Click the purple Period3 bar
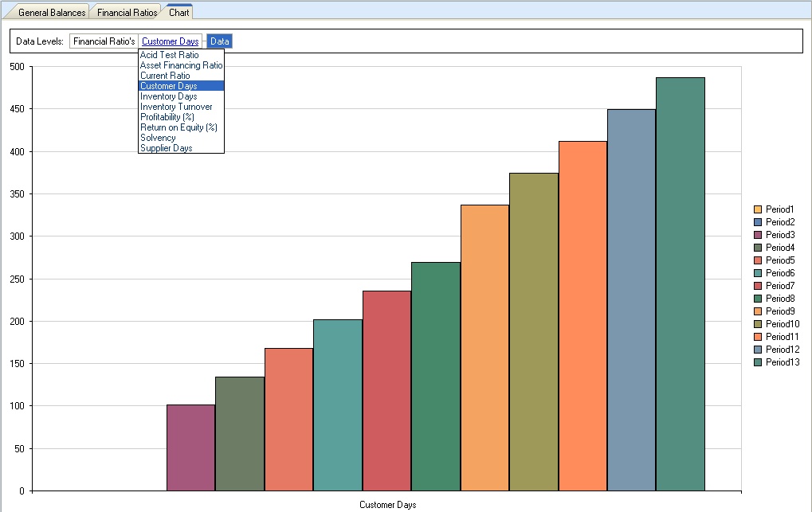Viewport: 812px width, 512px height. coord(190,448)
